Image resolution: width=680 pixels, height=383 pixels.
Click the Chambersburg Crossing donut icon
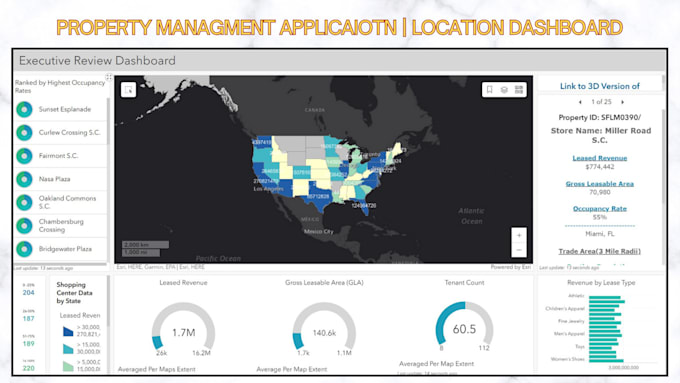24,226
